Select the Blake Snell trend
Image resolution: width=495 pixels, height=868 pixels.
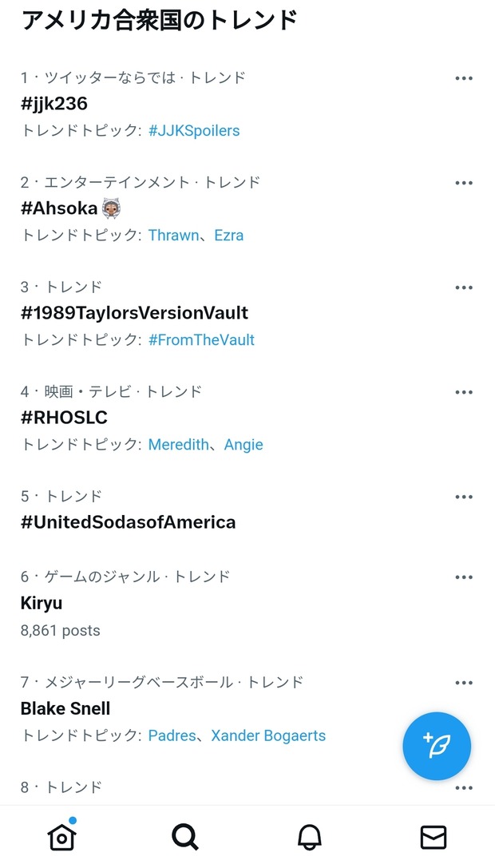65,708
